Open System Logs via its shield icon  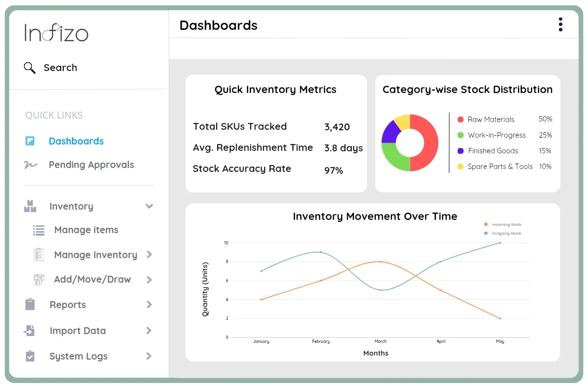coord(30,356)
